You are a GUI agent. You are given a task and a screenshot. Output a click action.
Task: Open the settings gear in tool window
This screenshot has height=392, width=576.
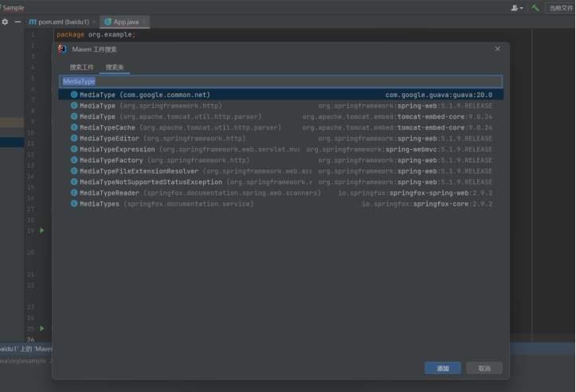5,22
